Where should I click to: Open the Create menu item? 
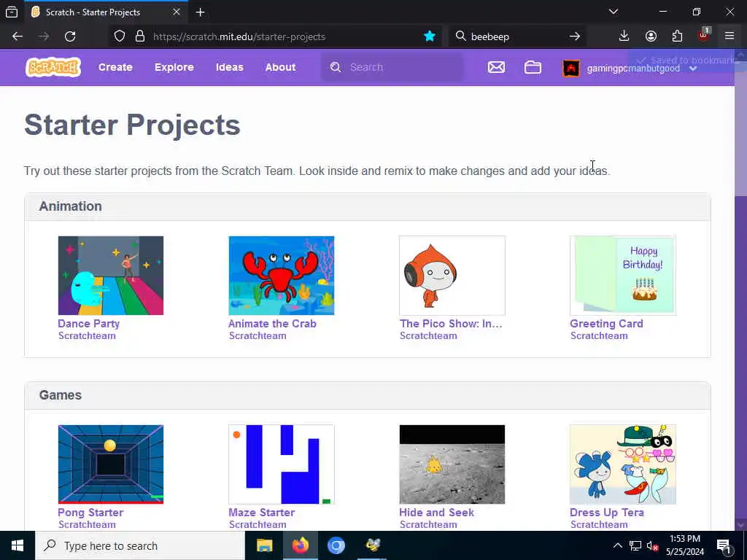115,67
